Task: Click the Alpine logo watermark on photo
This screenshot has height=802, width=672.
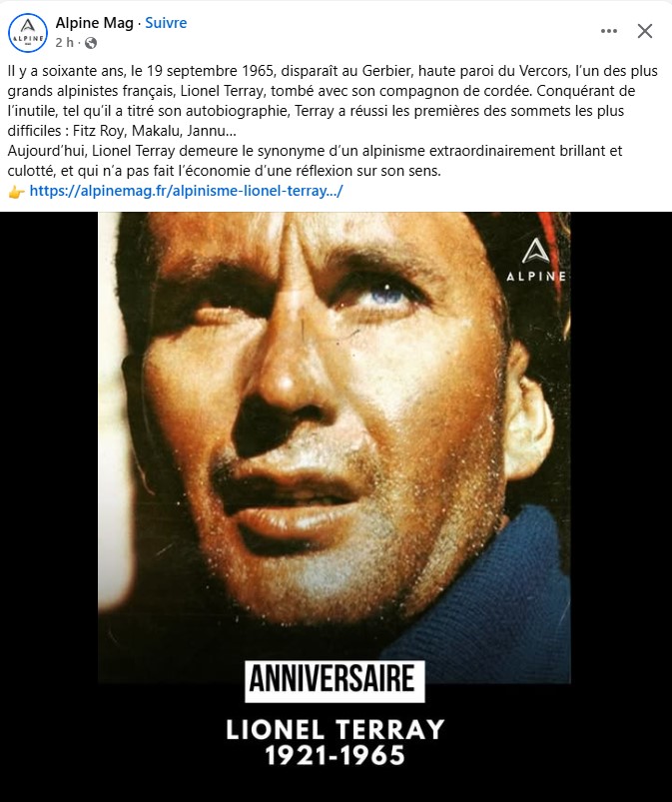Action: [536, 260]
